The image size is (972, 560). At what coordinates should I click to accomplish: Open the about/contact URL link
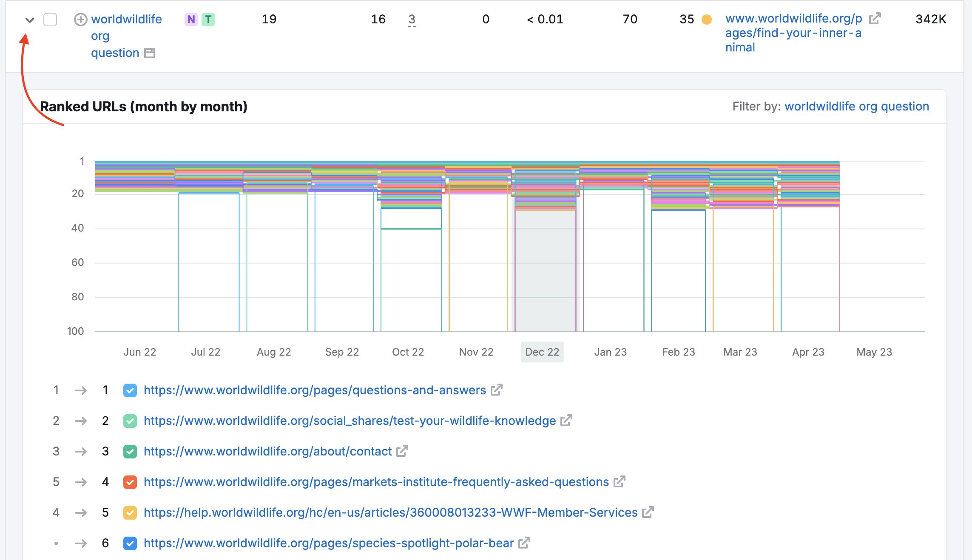pyautogui.click(x=267, y=451)
